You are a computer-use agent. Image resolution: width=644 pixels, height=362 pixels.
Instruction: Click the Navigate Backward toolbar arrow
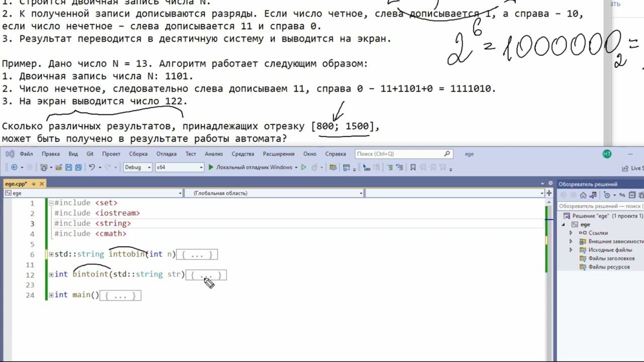[14, 167]
